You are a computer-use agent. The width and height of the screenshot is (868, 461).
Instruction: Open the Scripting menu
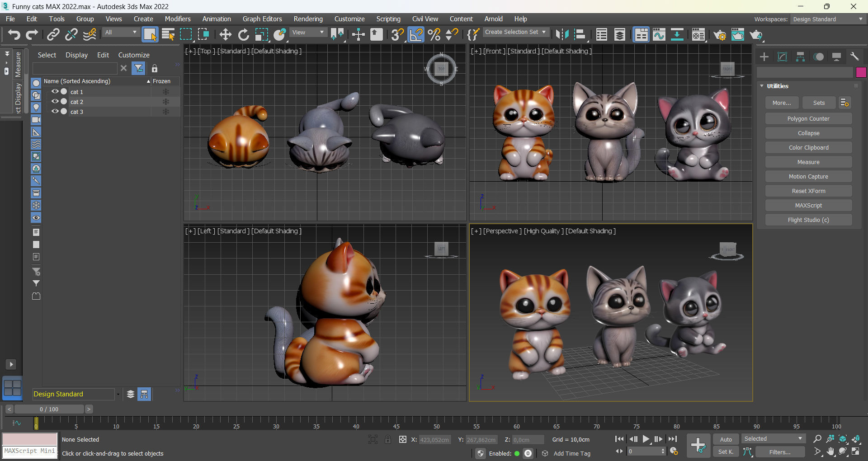pyautogui.click(x=388, y=19)
